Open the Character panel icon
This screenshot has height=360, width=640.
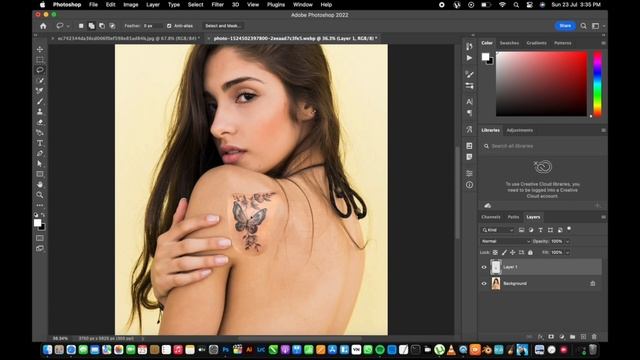point(469,101)
